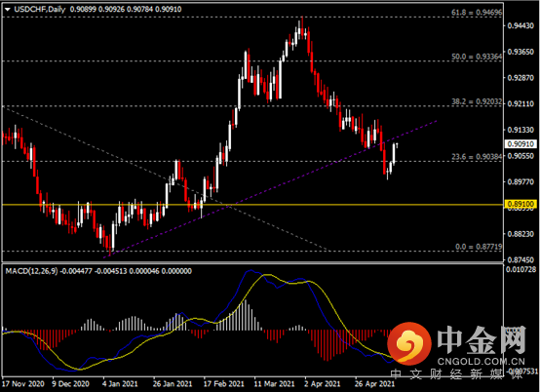Select the 23.6 = 0.90384 retracement label
The height and width of the screenshot is (392, 540).
coord(477,157)
